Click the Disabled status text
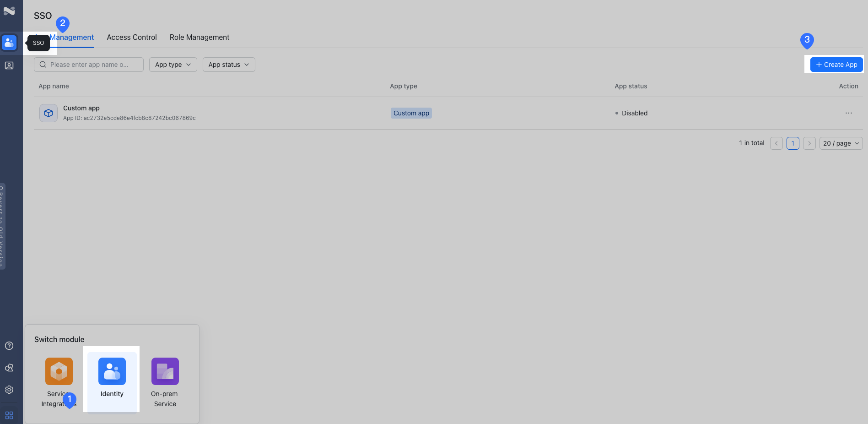Screen dimensions: 868x424 (635, 113)
